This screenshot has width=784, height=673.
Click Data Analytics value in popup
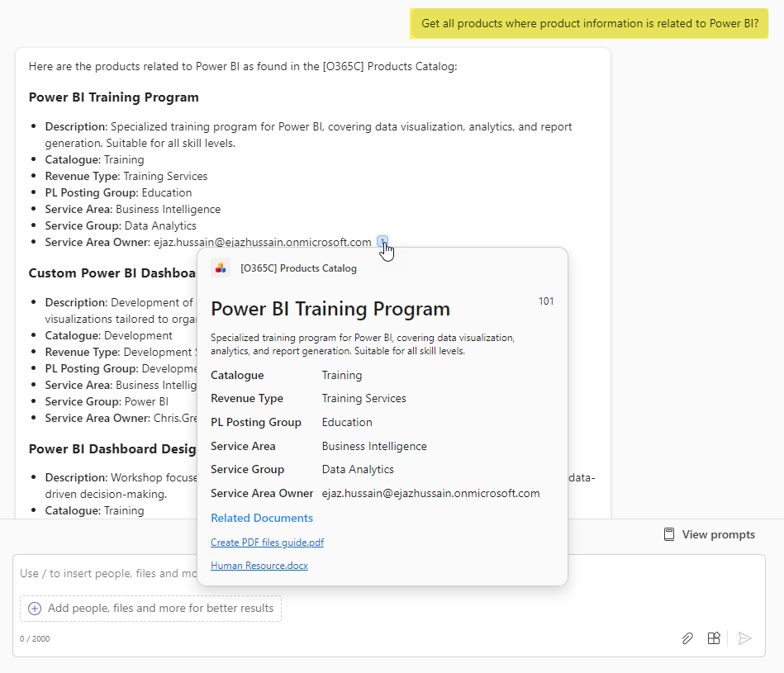point(358,469)
